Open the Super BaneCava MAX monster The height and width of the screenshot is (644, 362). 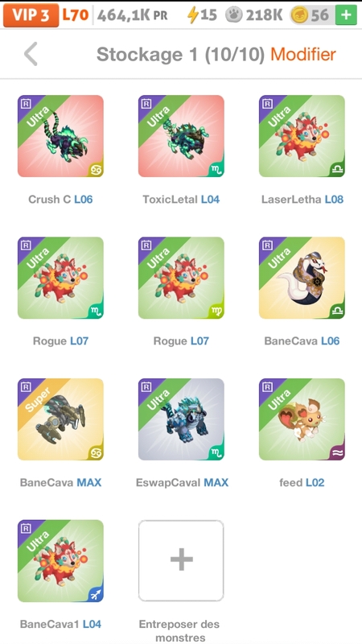click(x=60, y=419)
